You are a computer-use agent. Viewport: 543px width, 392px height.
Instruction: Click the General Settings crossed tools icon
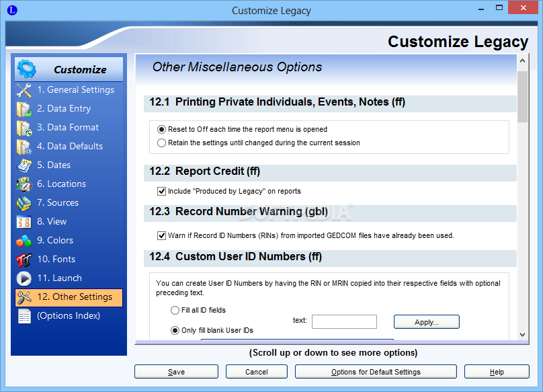click(x=24, y=90)
